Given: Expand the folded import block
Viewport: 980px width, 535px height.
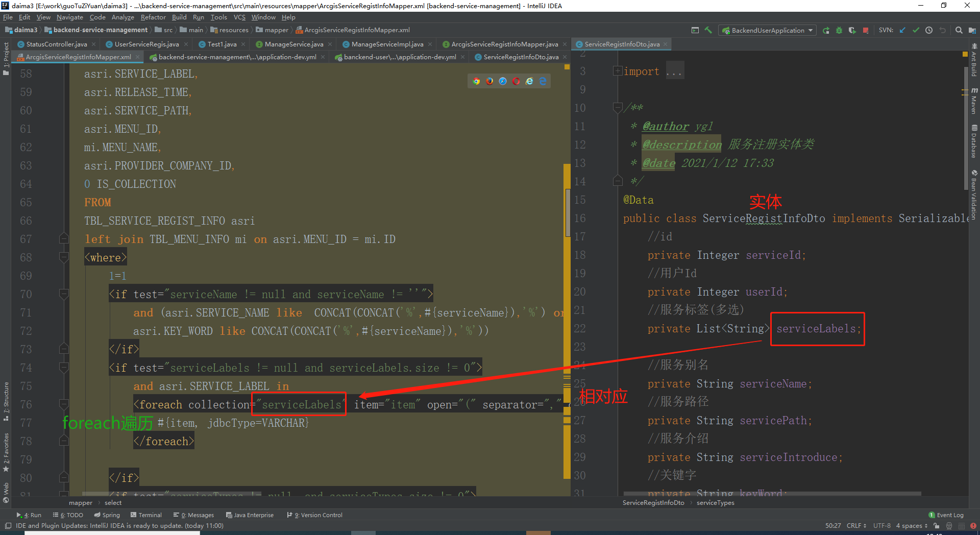Looking at the screenshot, I should (618, 71).
